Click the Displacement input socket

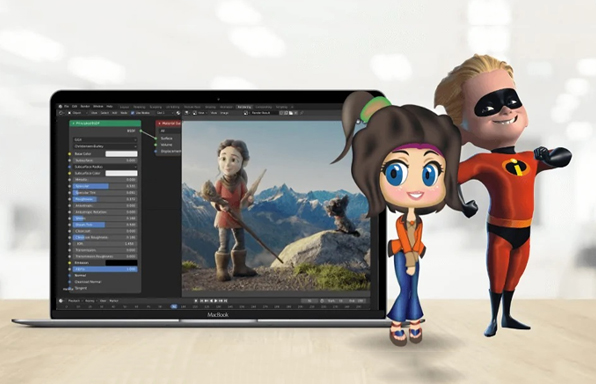click(155, 151)
